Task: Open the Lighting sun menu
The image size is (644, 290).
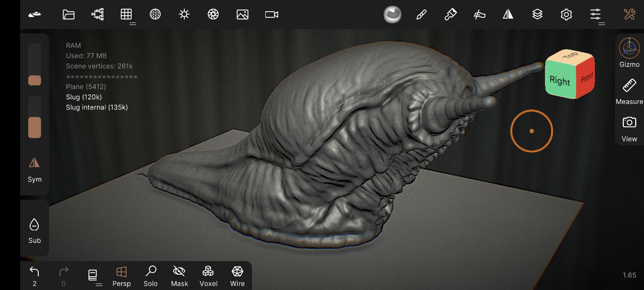Action: [184, 14]
